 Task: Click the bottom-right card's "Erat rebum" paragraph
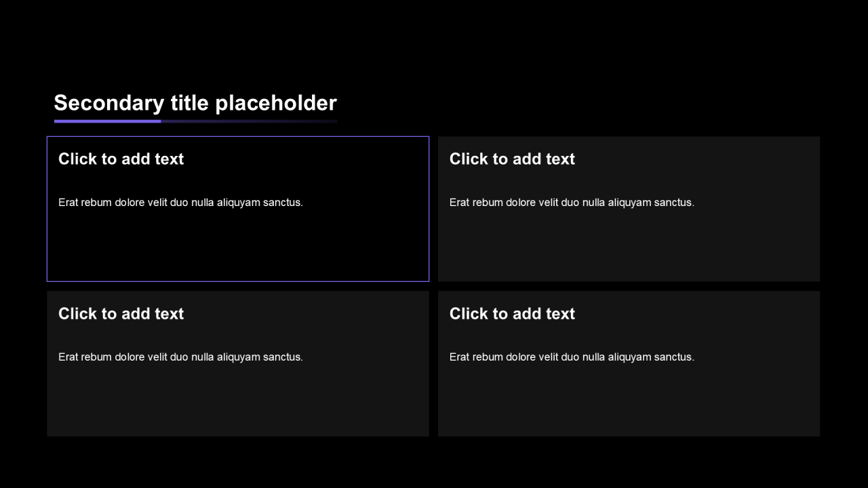(x=572, y=357)
